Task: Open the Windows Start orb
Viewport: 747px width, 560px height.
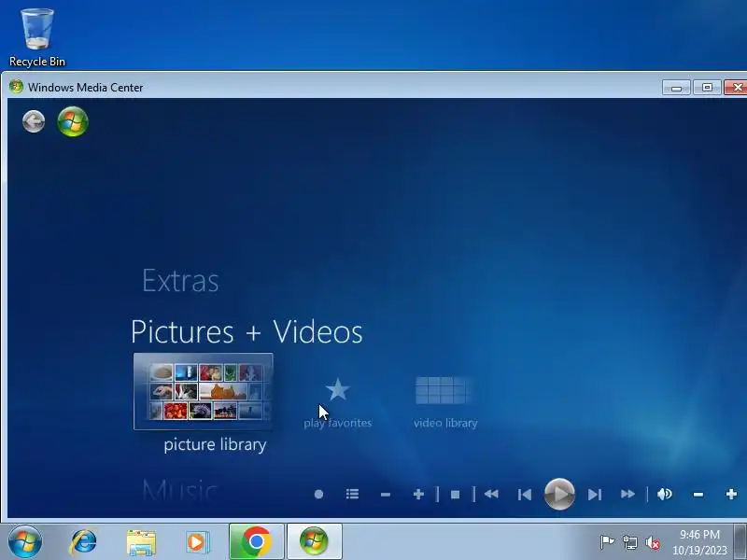Action: [25, 542]
